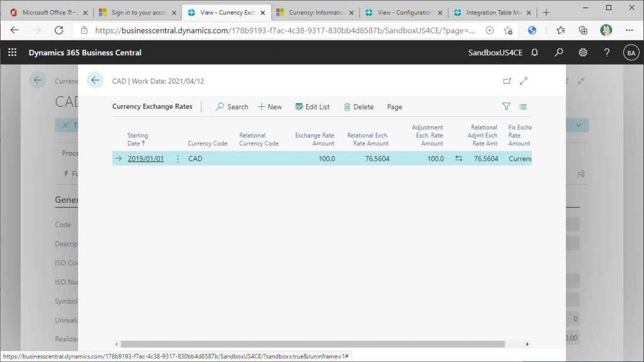Open the Currency Code column header menu
The height and width of the screenshot is (362, 644).
(x=208, y=143)
